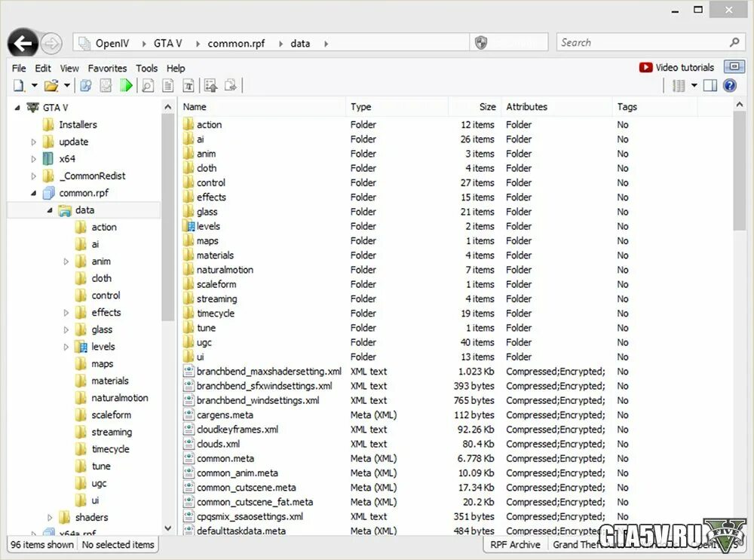Image resolution: width=754 pixels, height=560 pixels.
Task: Toggle the window mode button near Video tutorials
Action: pyautogui.click(x=734, y=67)
